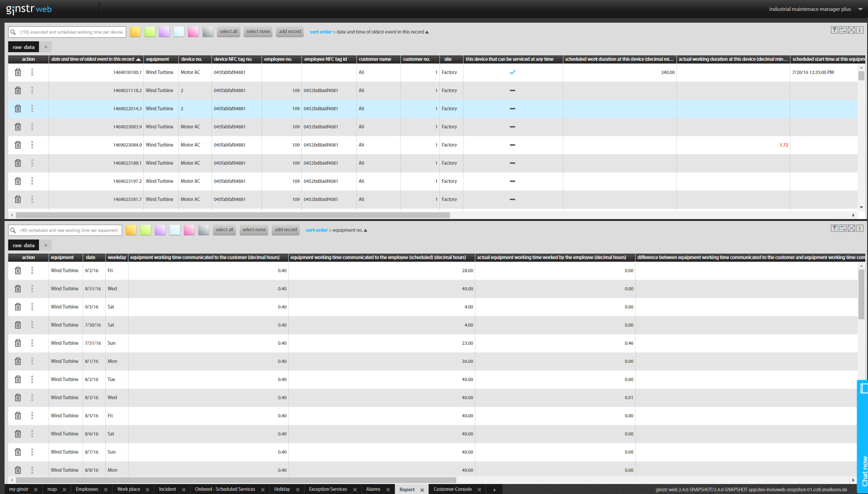
Task: Click trash icon for the Wind Turbine 9/2/16 row
Action: pos(18,271)
